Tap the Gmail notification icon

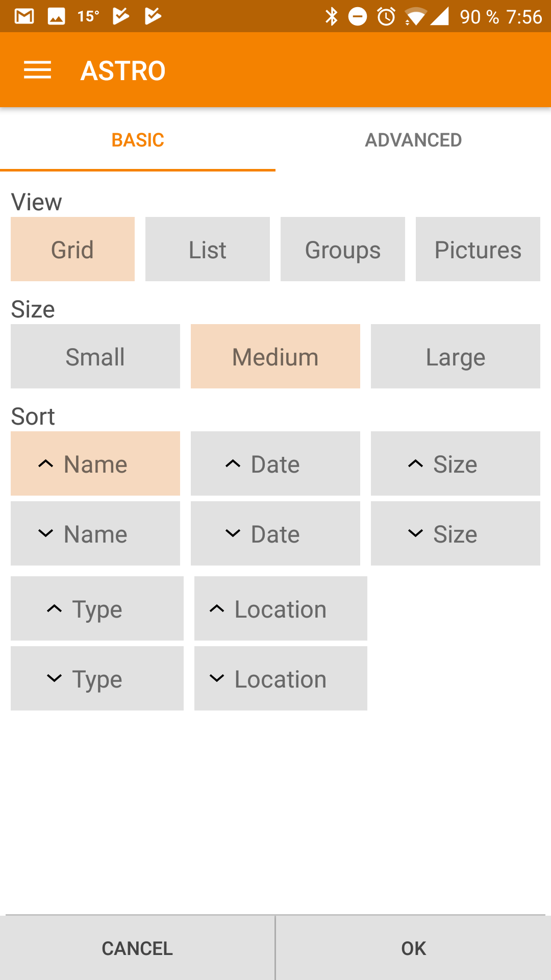click(24, 16)
